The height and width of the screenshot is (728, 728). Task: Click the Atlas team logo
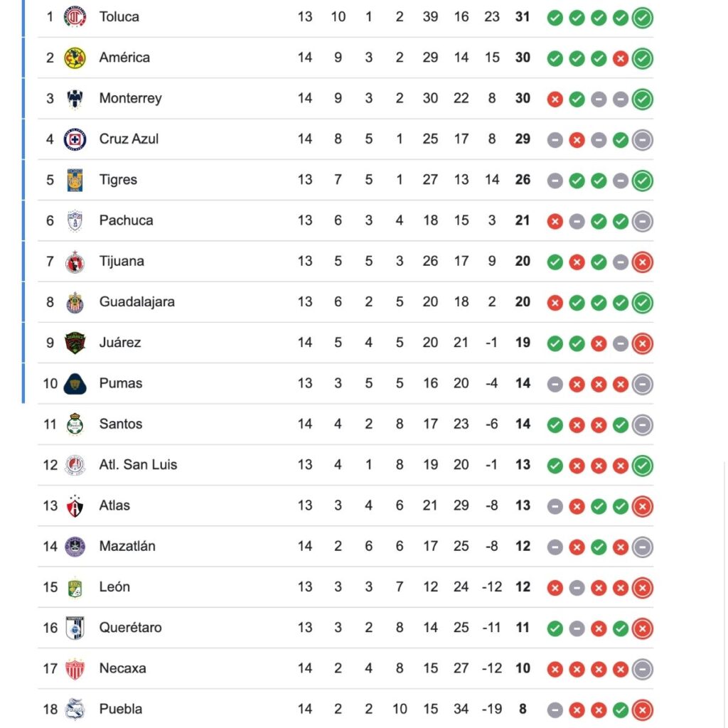[x=75, y=505]
